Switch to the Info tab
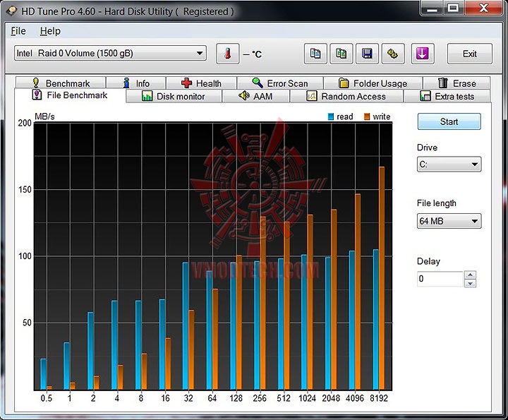 coord(136,83)
